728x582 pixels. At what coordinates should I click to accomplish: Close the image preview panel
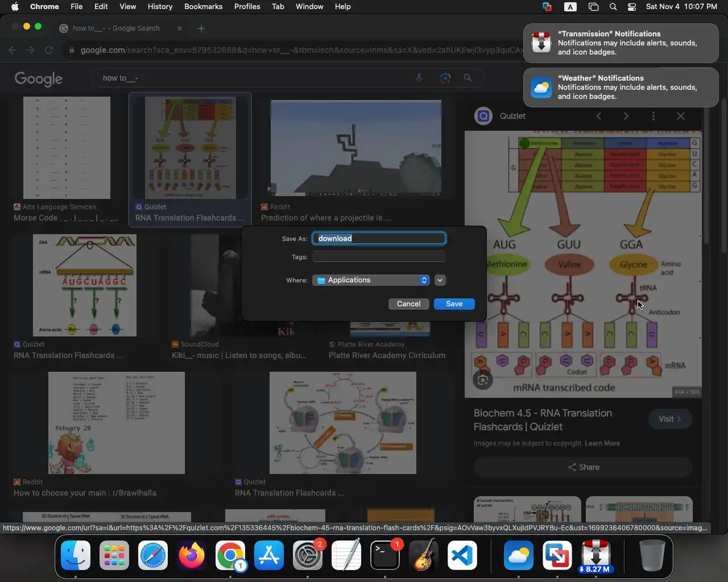[681, 116]
